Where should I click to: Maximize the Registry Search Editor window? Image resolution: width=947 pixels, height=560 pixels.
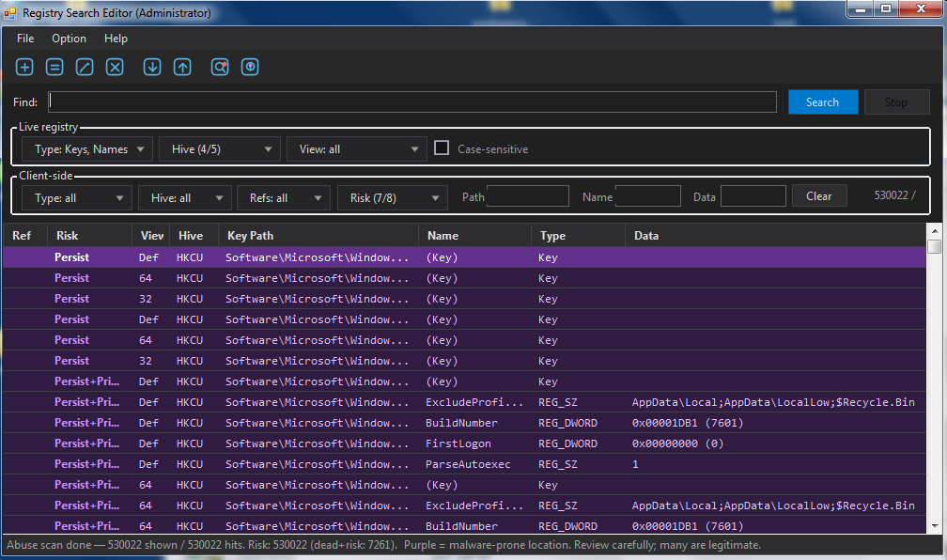(886, 9)
